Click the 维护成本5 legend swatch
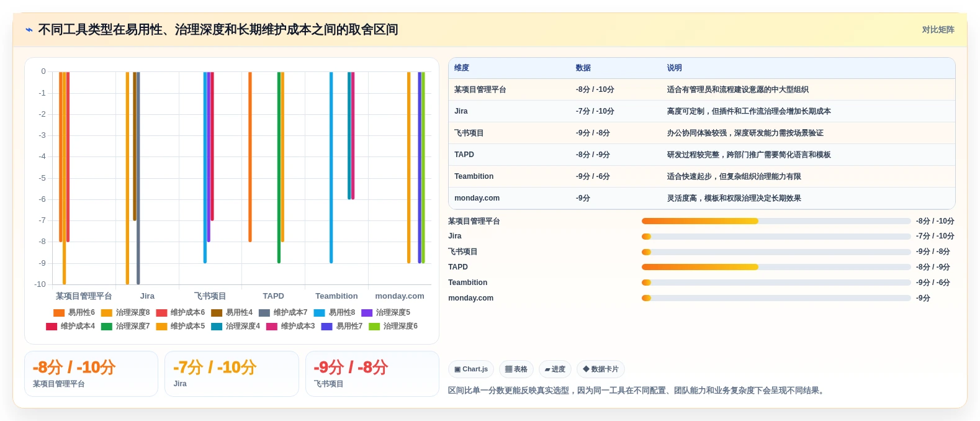 point(161,327)
